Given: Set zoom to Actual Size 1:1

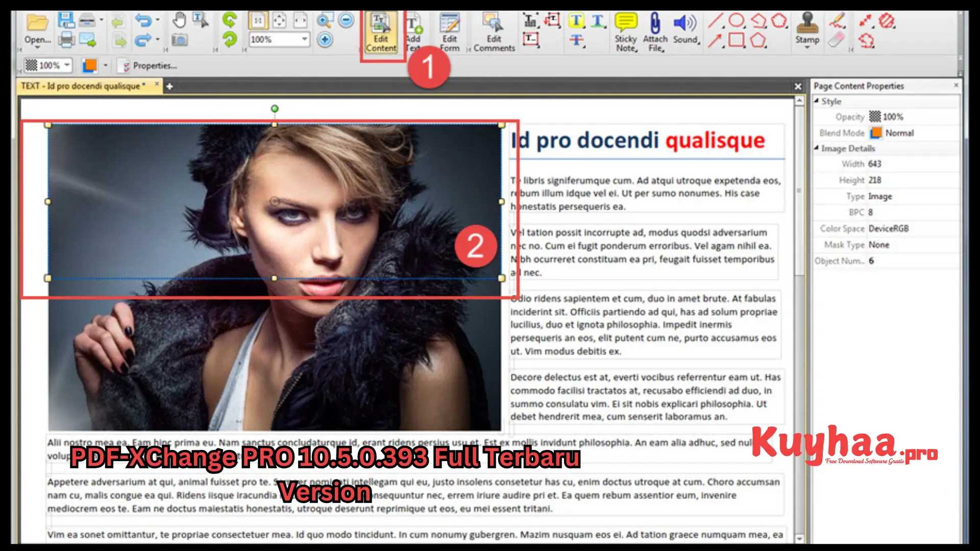Looking at the screenshot, I should tap(258, 21).
